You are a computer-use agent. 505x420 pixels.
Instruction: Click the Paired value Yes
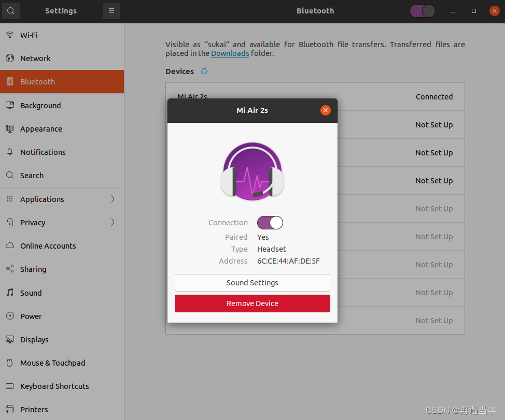point(263,237)
